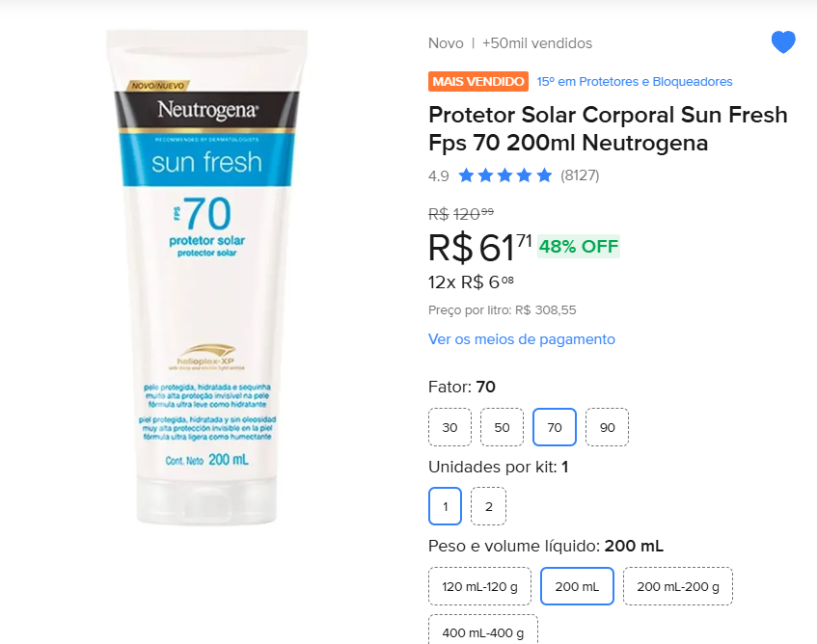The height and width of the screenshot is (644, 817).
Task: Select the 200 mL-200 g volume option
Action: point(678,586)
